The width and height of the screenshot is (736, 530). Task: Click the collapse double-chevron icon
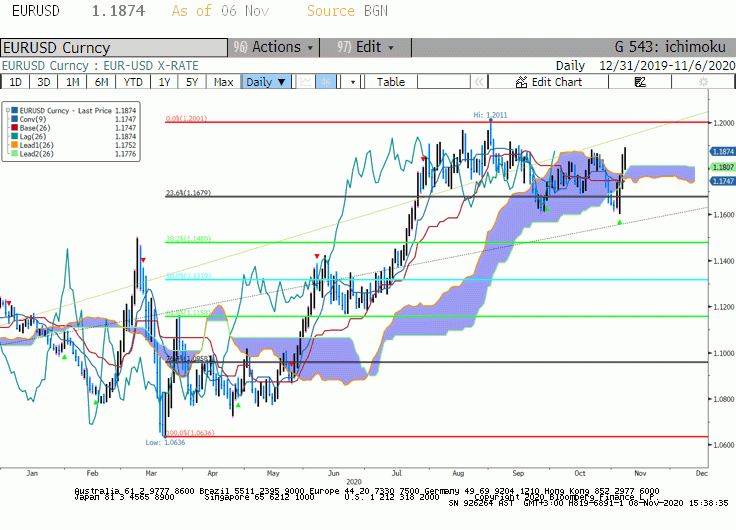click(x=479, y=82)
